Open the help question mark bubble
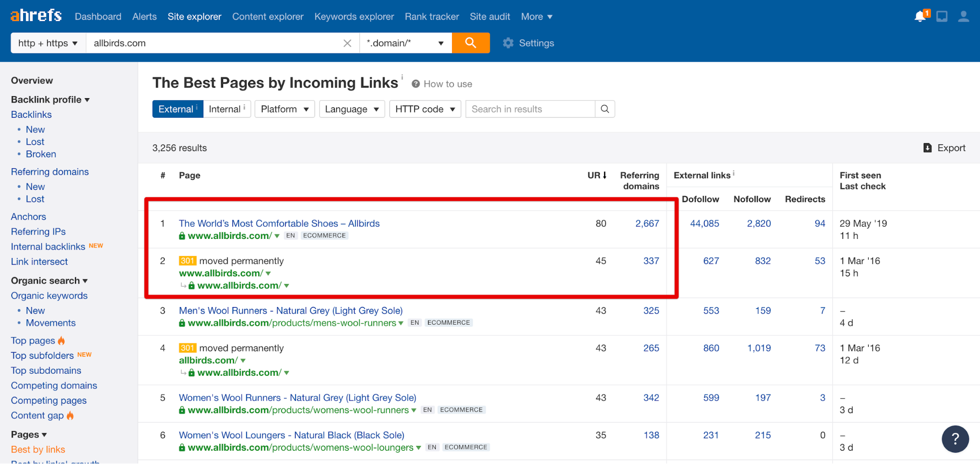 955,438
